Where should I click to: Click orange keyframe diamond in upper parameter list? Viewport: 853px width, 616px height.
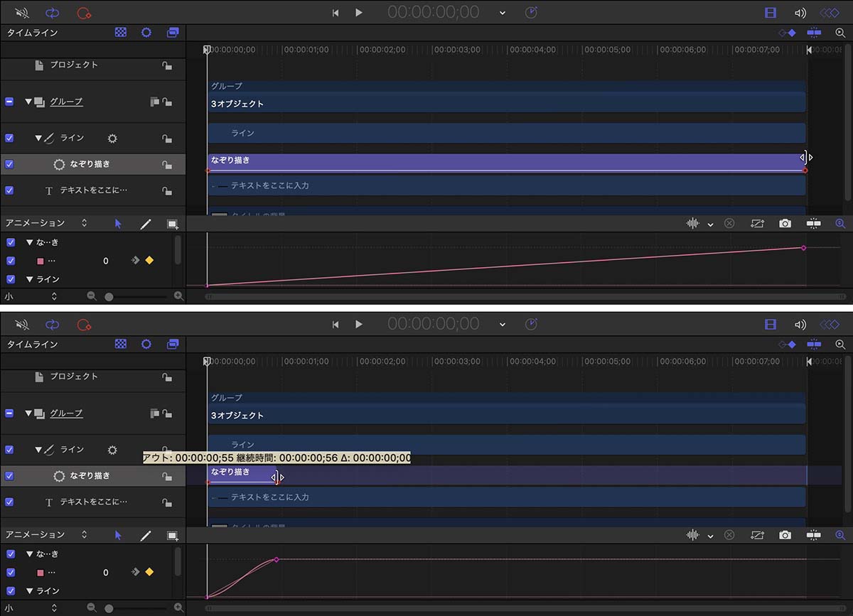pos(149,260)
